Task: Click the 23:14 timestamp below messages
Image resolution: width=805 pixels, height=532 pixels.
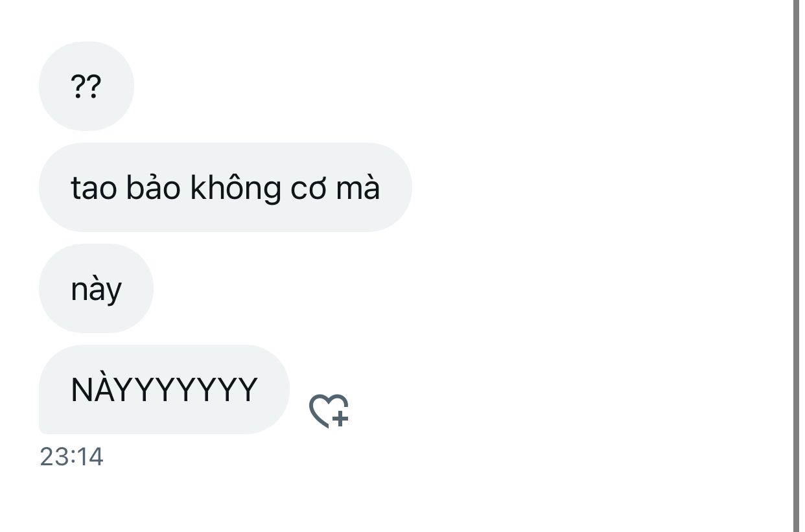Action: pos(71,457)
